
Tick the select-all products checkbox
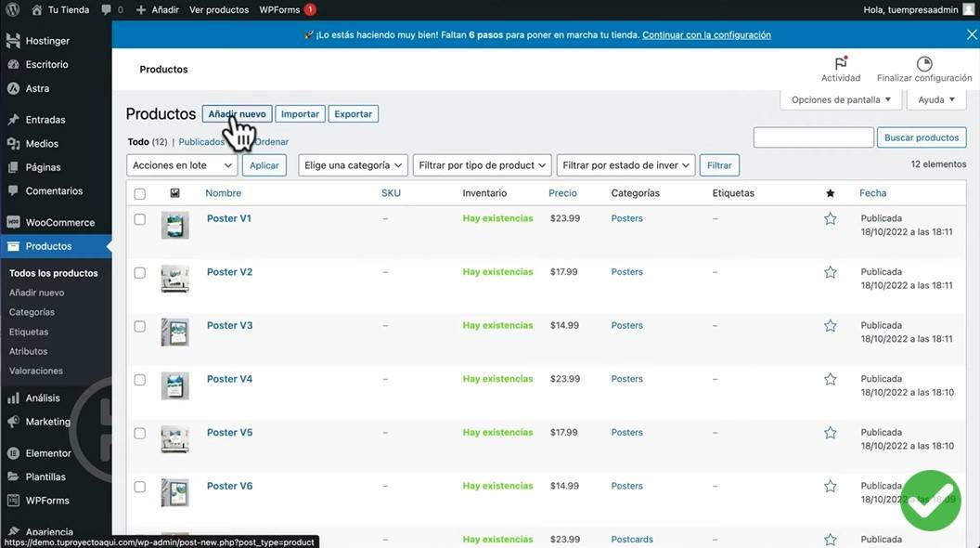point(139,193)
